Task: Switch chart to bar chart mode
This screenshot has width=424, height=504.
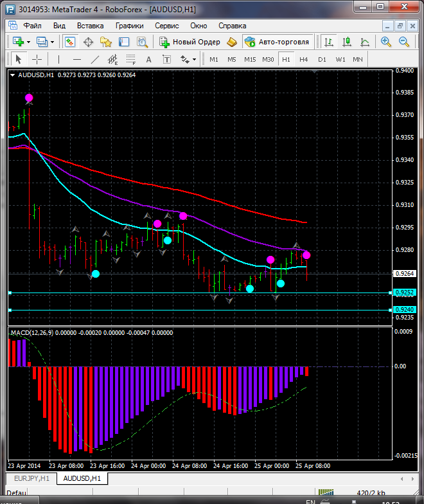Action: pos(329,42)
